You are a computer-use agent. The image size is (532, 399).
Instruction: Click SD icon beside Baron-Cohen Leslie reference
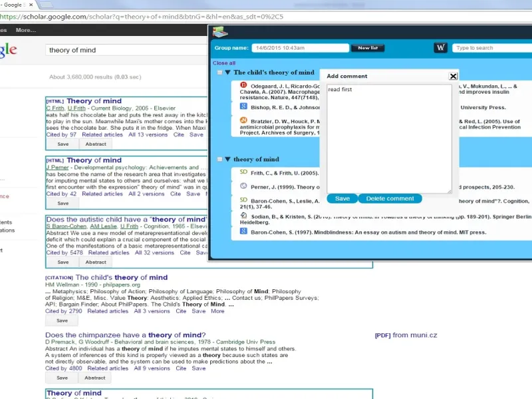point(243,200)
